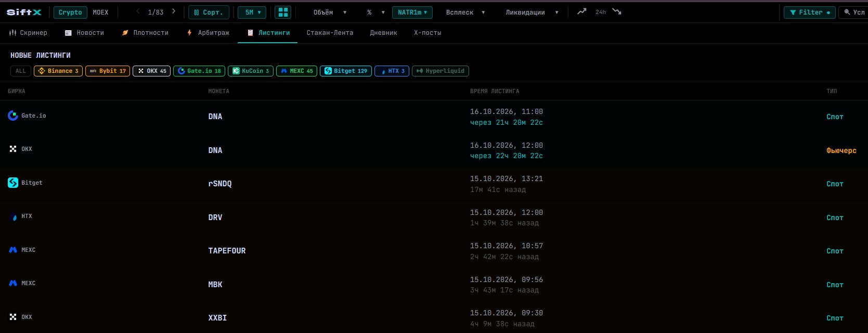
Task: Click the SiftX logo
Action: coord(23,12)
